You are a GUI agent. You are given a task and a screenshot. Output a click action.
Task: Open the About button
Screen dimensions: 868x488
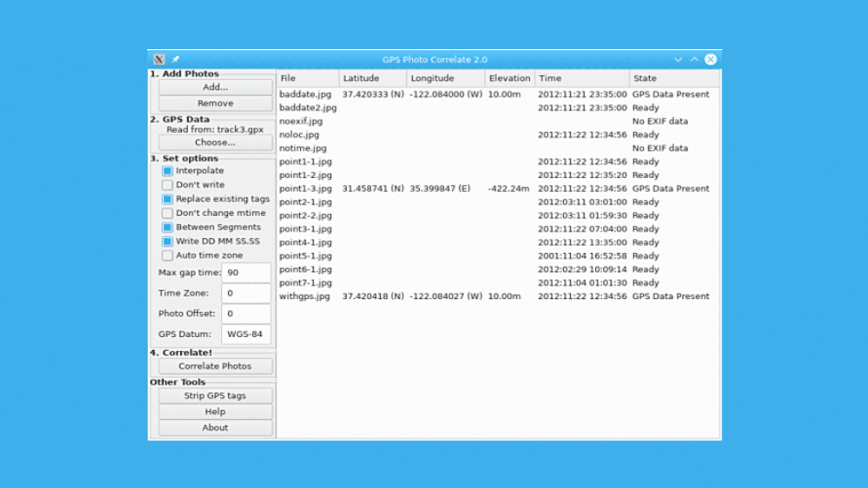pyautogui.click(x=215, y=427)
